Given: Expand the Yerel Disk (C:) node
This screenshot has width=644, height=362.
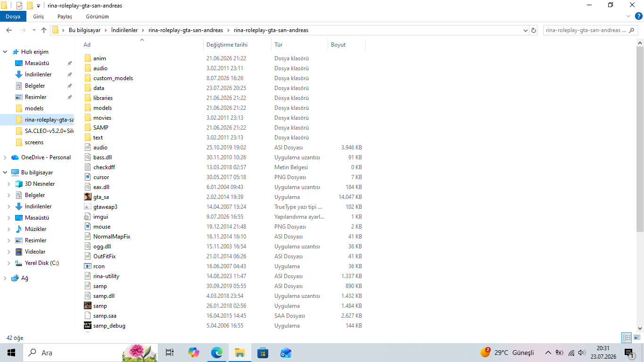Looking at the screenshot, I should 9,263.
